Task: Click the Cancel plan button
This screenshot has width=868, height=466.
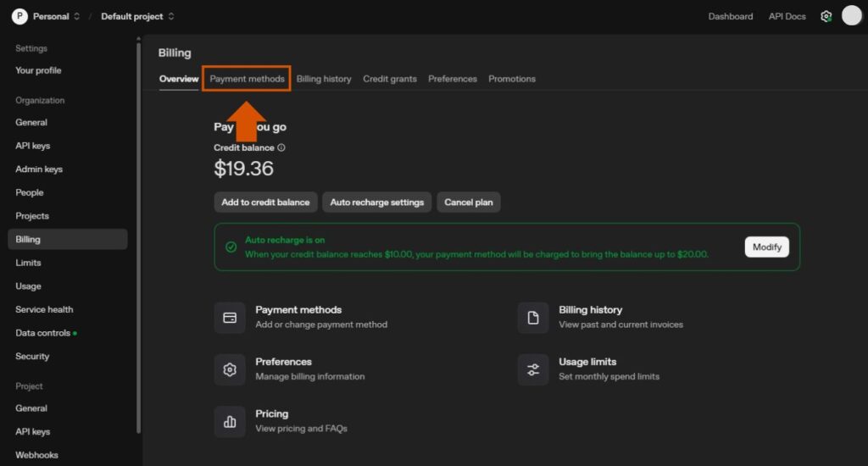Action: click(469, 202)
